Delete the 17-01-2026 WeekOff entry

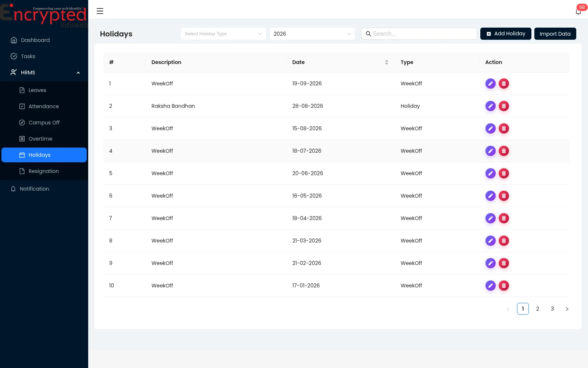pyautogui.click(x=504, y=286)
